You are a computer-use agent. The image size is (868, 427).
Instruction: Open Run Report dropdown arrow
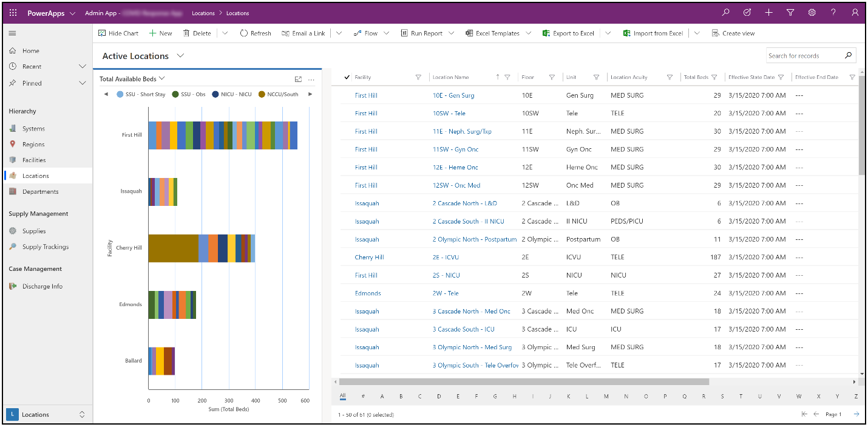[x=451, y=33]
